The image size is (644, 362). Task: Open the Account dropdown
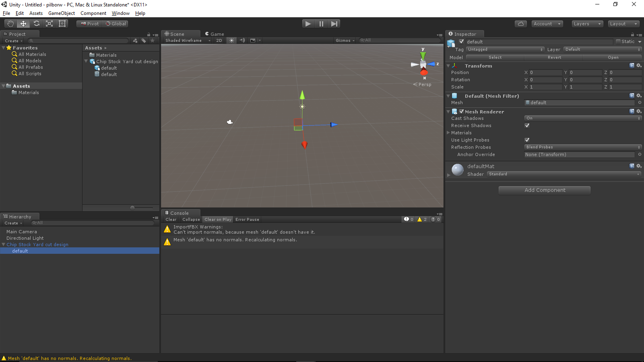click(x=547, y=24)
